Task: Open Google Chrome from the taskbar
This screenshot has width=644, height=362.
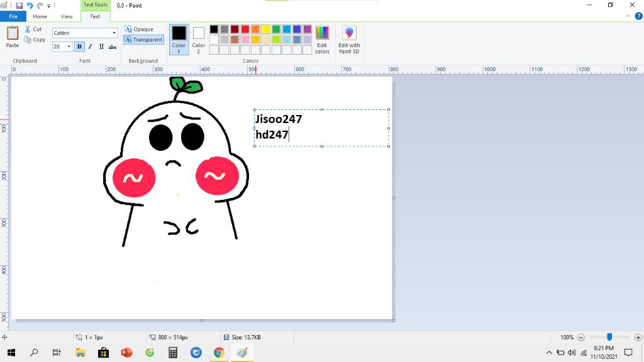Action: [219, 353]
